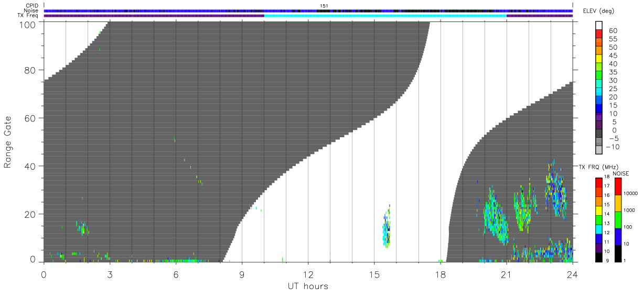644x297 pixels.
Task: Select red segment of ELEV colorbar
Action: click(599, 34)
